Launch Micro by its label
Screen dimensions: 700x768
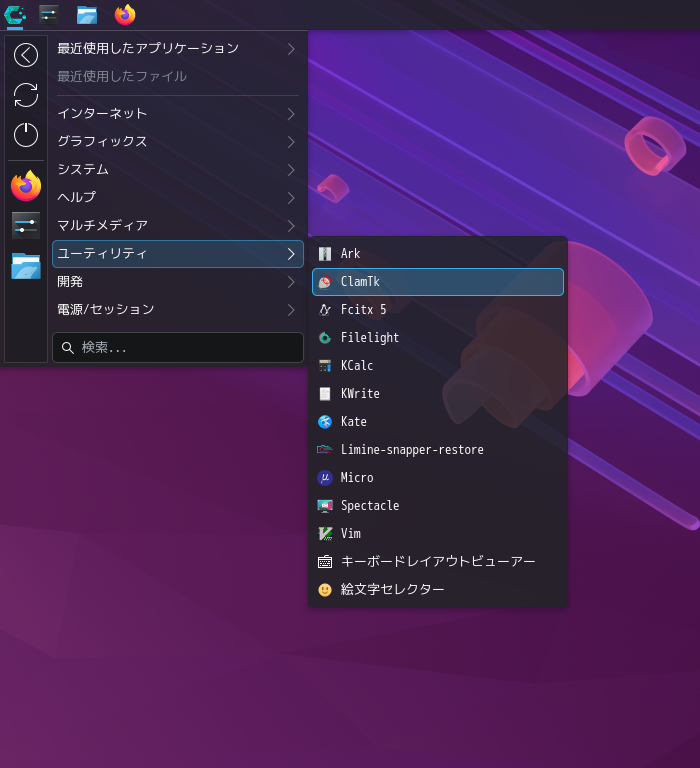click(x=357, y=478)
